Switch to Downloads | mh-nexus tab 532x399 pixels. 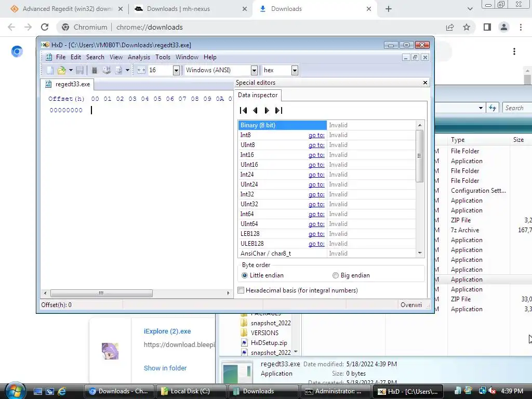190,9
